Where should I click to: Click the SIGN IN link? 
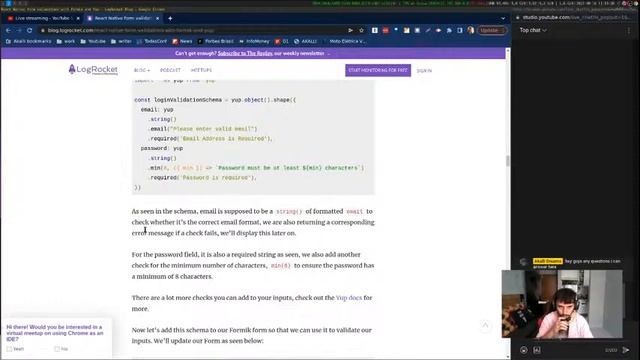(424, 71)
